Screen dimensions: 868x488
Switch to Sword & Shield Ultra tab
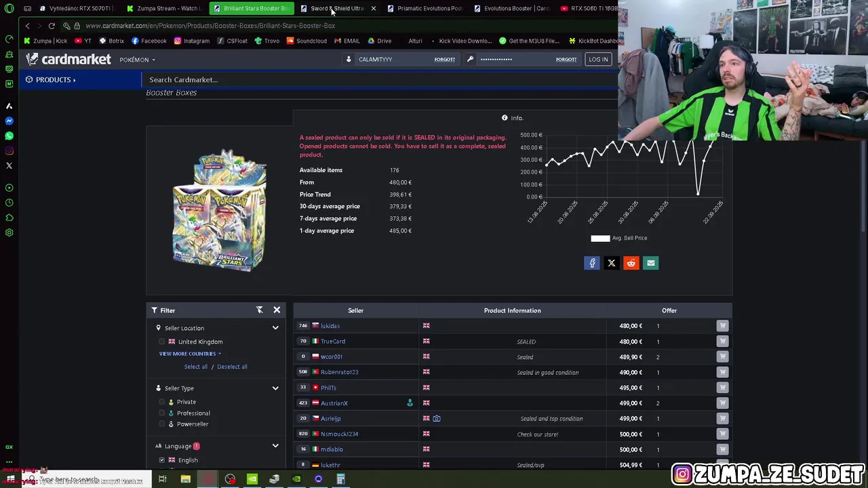(x=332, y=8)
